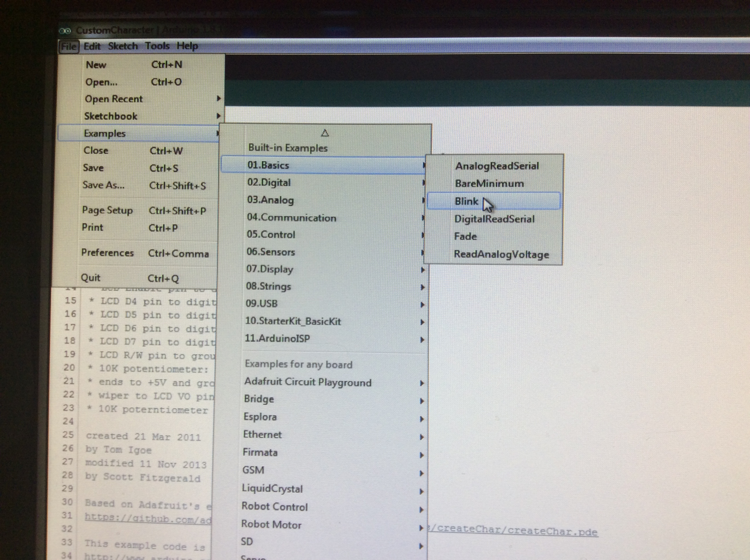Open the DigitalReadSerial example
750x560 pixels.
(494, 219)
